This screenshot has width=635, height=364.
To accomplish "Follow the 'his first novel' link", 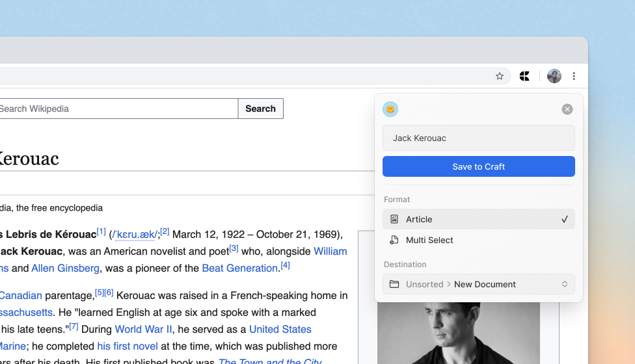I will 128,346.
